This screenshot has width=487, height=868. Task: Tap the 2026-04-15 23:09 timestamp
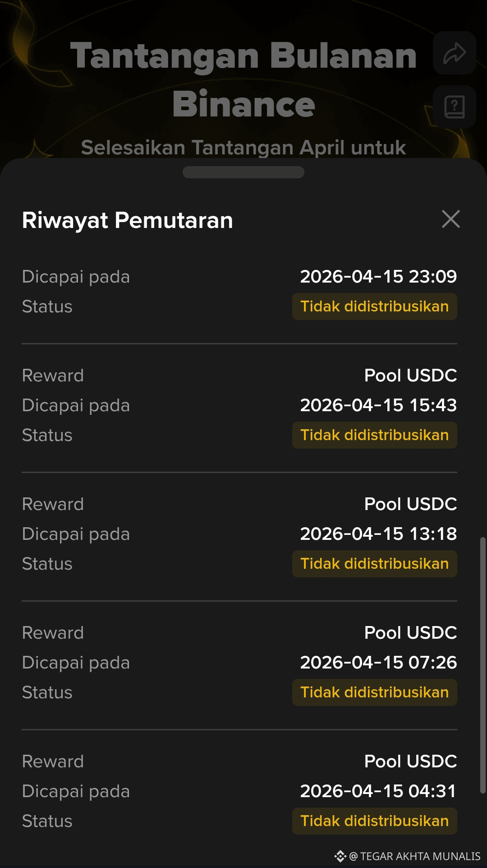(379, 277)
